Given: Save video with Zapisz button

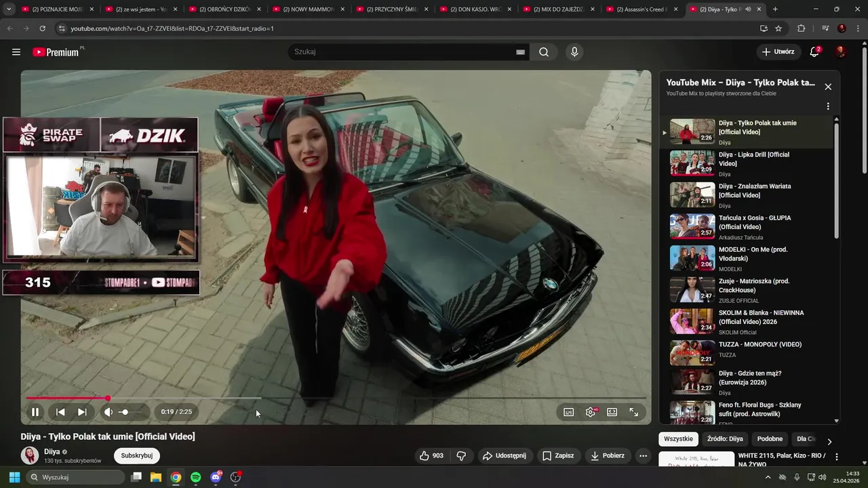Looking at the screenshot, I should pos(558,455).
